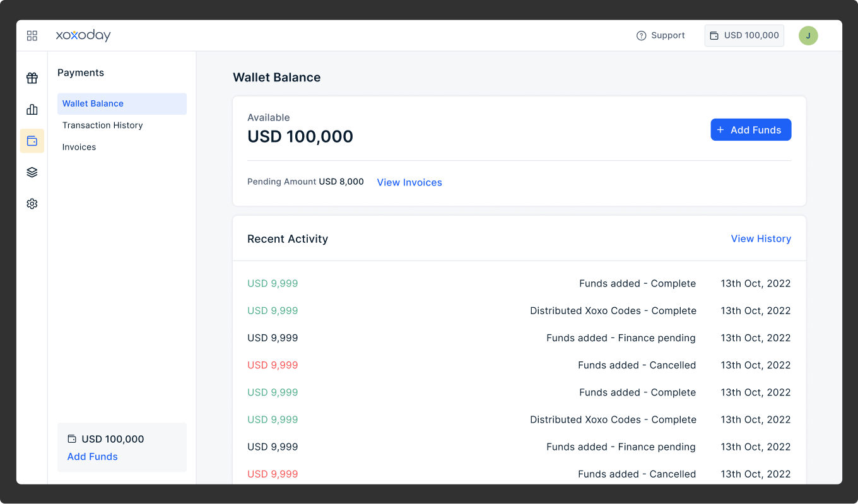
Task: Click the first Funds added - Finance pending entry
Action: (x=621, y=338)
